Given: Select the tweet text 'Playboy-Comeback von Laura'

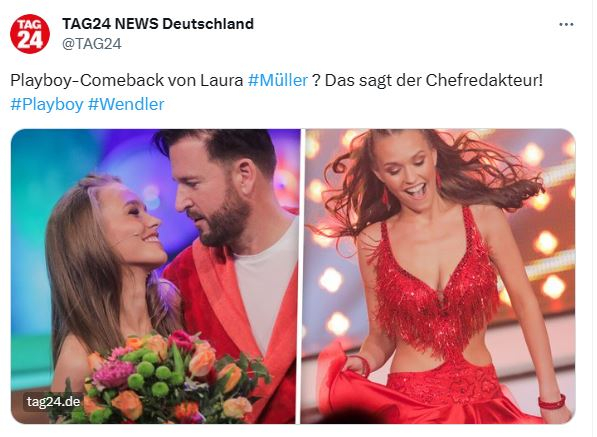Looking at the screenshot, I should [x=126, y=80].
